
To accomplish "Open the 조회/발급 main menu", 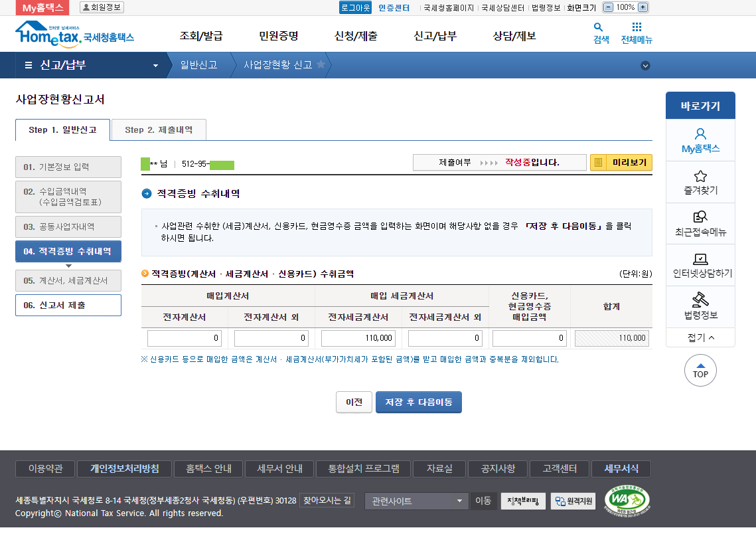I will pos(201,36).
